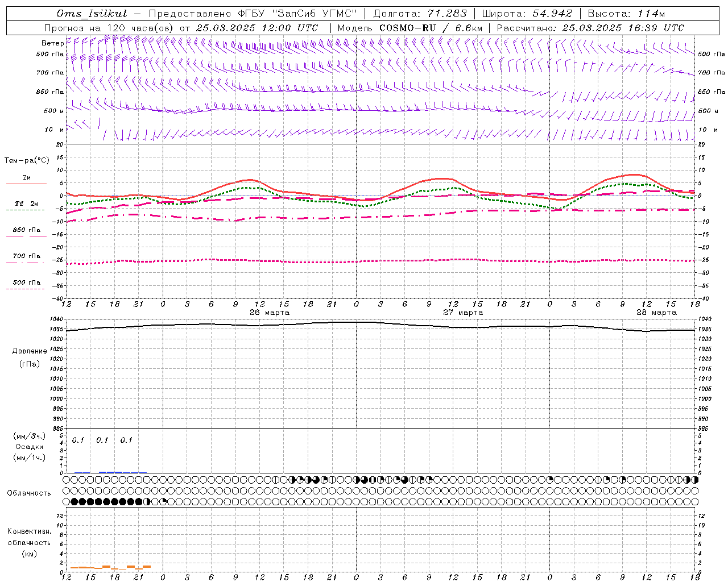This screenshot has height=582, width=728.
Task: Click the model name COSMO-RU / 6.6км
Action: tap(431, 28)
